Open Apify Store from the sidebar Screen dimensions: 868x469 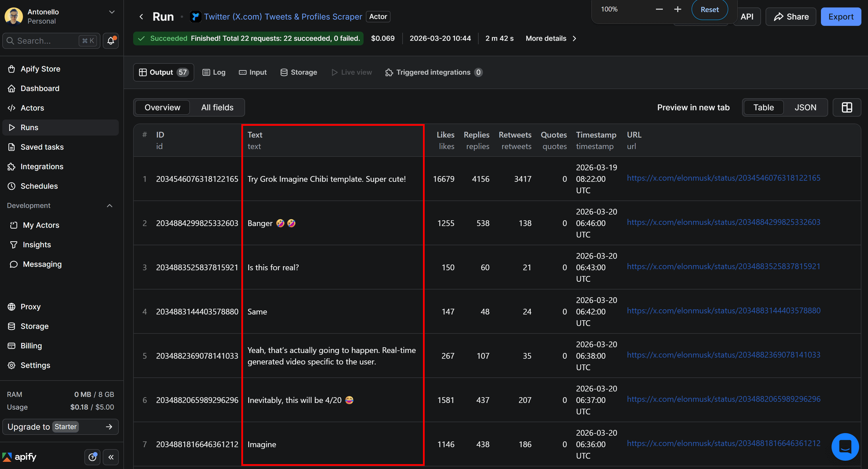[x=40, y=69]
